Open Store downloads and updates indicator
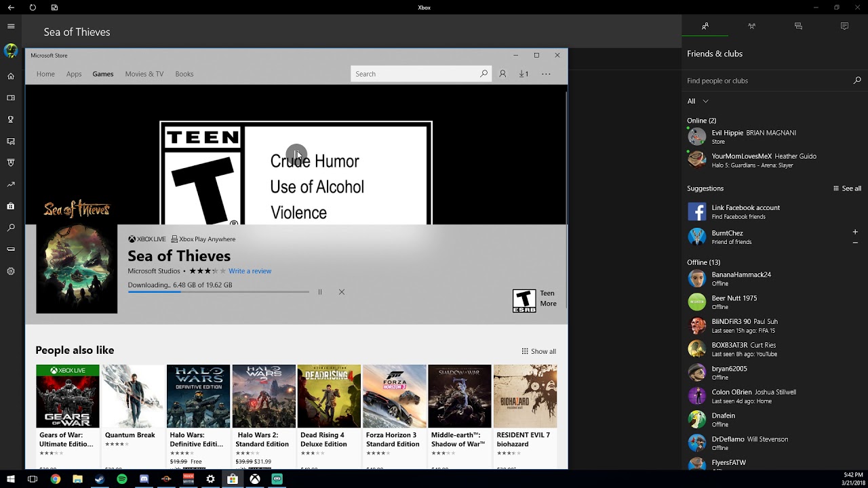This screenshot has width=868, height=488. [x=524, y=74]
